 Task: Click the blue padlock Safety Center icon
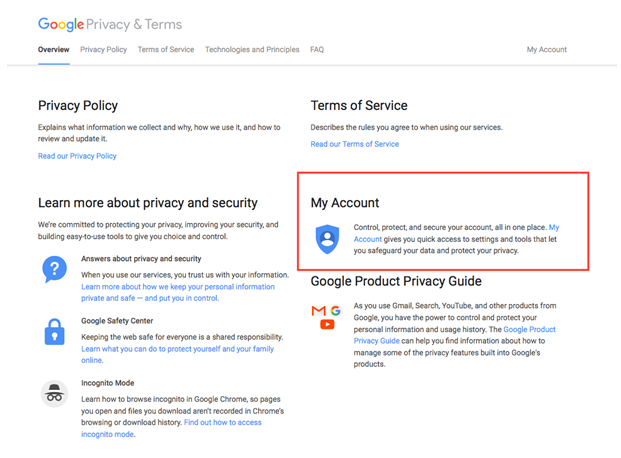click(54, 332)
